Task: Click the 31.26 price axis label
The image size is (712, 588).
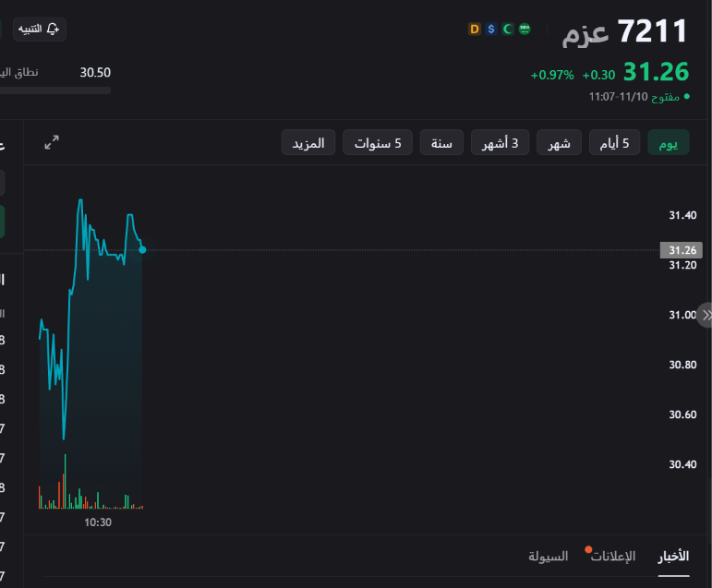Action: point(682,250)
